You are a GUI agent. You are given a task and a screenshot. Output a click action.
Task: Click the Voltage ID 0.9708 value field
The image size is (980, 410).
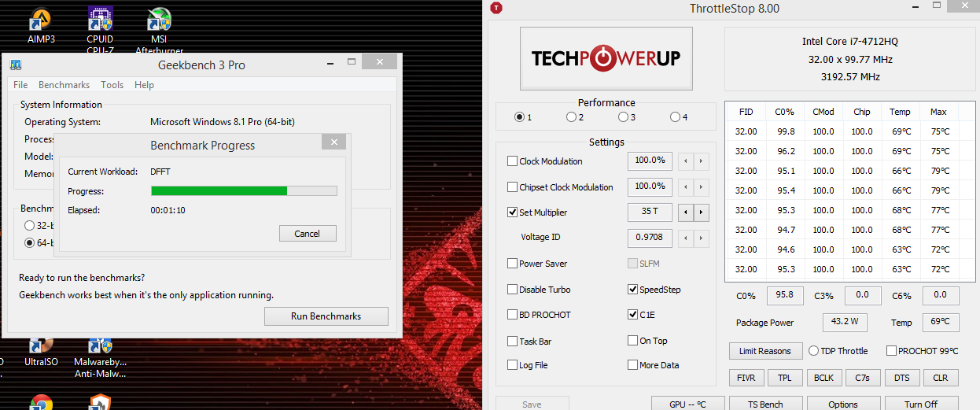coord(650,238)
